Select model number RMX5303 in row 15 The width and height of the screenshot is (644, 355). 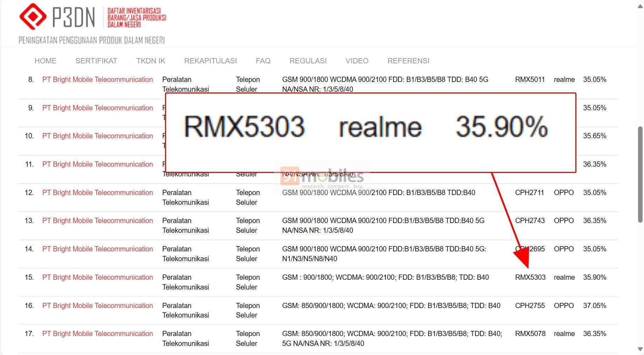pyautogui.click(x=530, y=277)
